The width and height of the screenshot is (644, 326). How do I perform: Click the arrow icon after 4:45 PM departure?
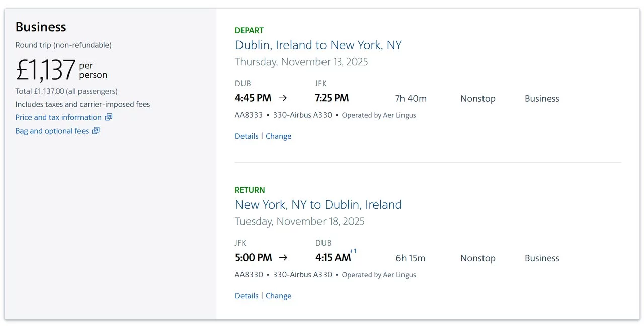[283, 98]
